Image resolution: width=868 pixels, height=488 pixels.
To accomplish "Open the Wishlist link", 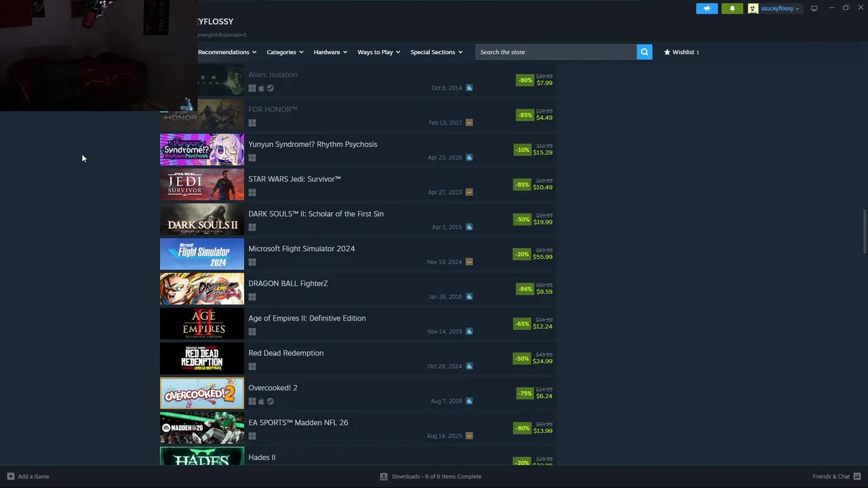I will pyautogui.click(x=682, y=52).
